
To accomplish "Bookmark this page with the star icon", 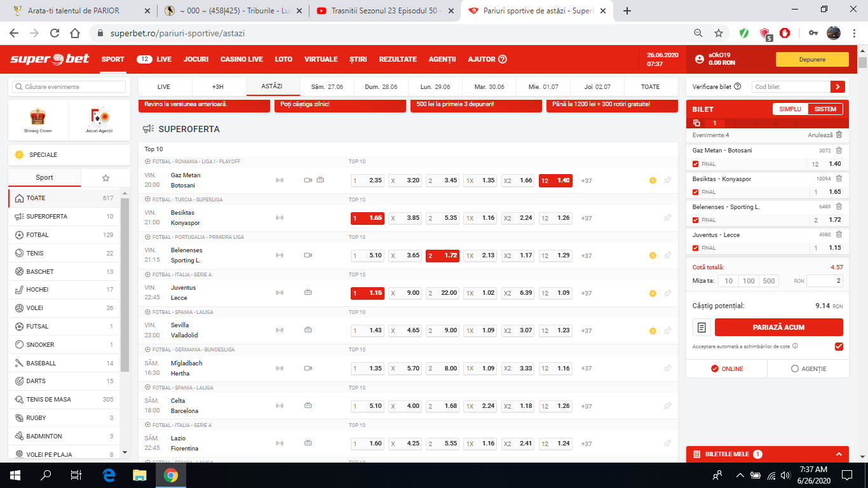I will pyautogui.click(x=719, y=33).
